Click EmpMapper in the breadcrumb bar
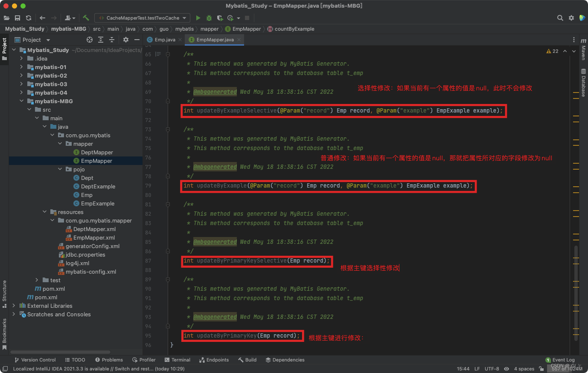Screen dimensions: 588x373 [x=243, y=29]
